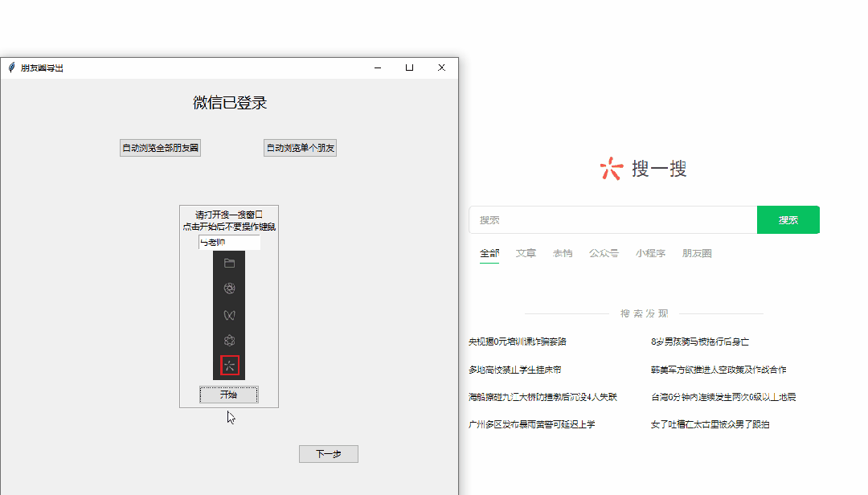
Task: Open trending search 8岁男孩骑马被拖行后身亡
Action: (x=700, y=342)
